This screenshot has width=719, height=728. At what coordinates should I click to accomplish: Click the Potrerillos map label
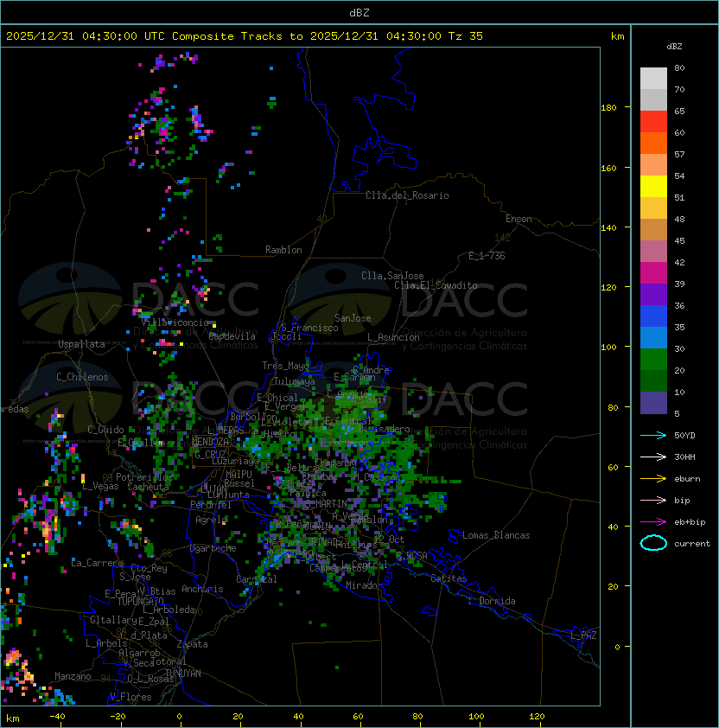point(144,476)
